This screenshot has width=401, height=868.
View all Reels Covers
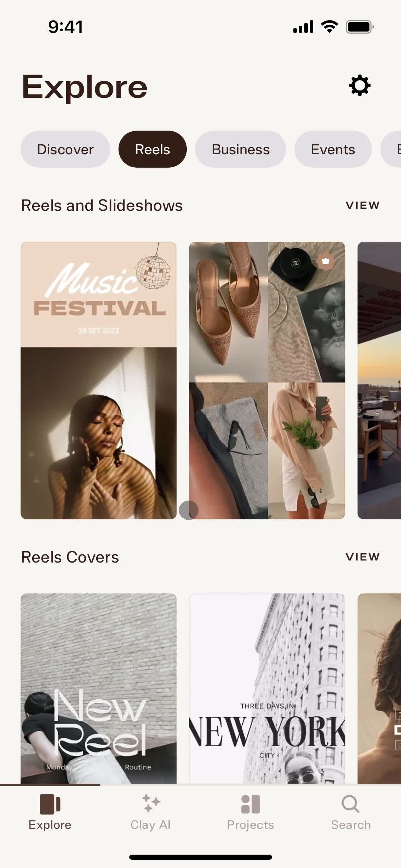tap(363, 557)
